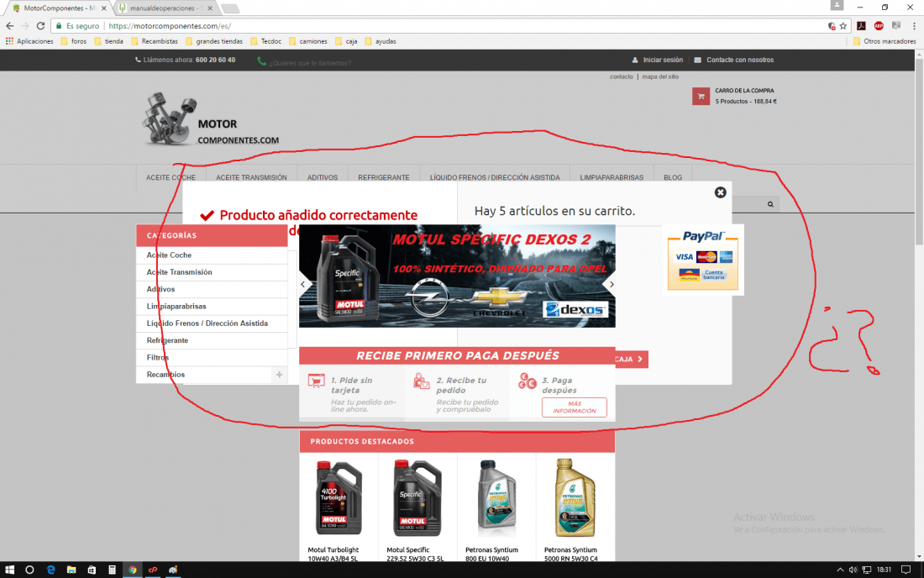The height and width of the screenshot is (578, 924).
Task: Click the volume tray icon
Action: (853, 570)
